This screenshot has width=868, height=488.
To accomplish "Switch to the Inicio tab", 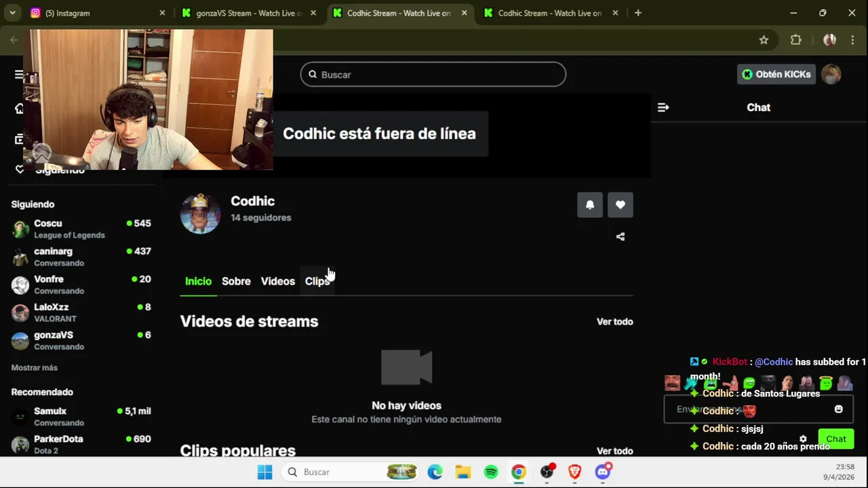I will pyautogui.click(x=198, y=281).
